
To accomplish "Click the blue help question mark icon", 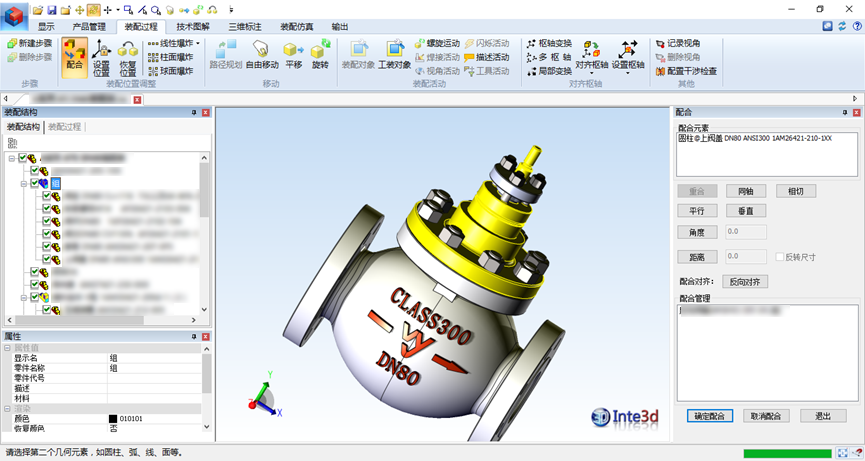I will point(857,25).
